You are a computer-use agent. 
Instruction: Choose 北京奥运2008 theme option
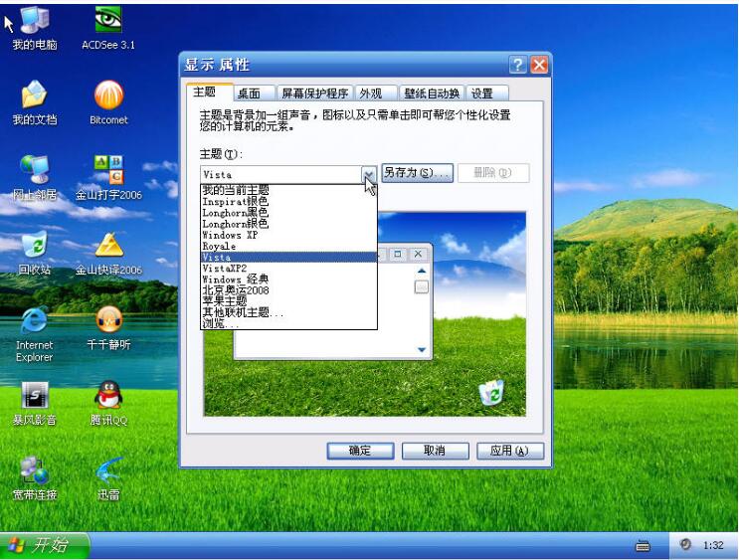288,290
